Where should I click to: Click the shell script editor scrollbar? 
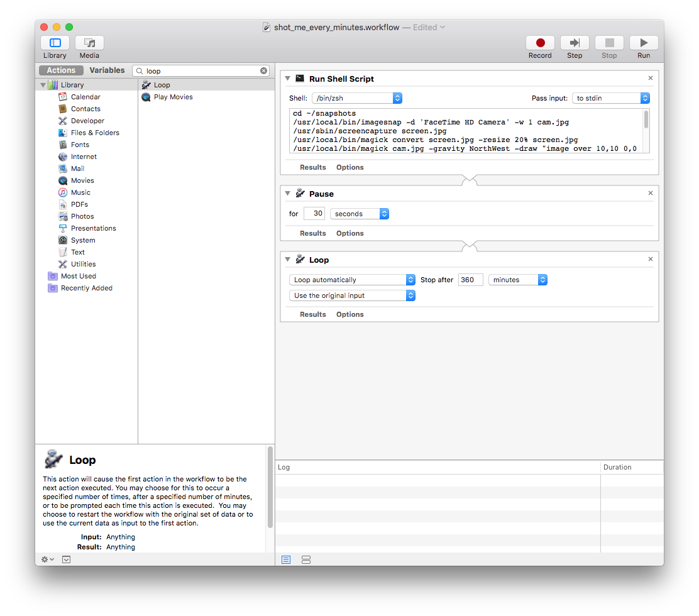pos(646,120)
